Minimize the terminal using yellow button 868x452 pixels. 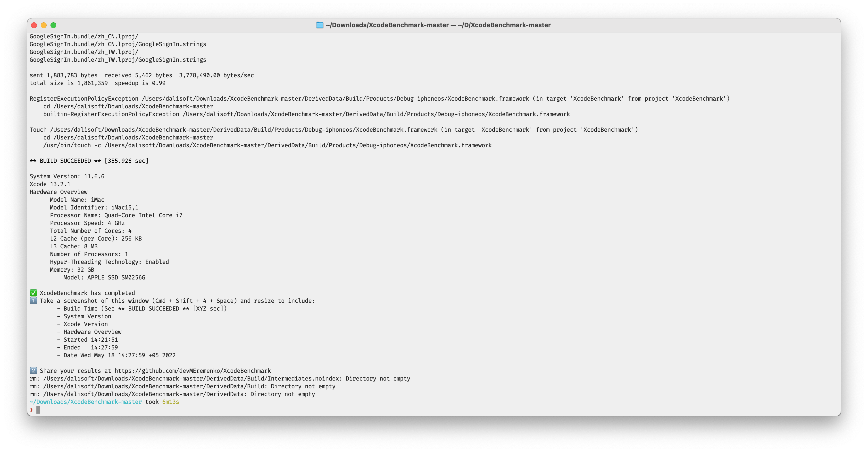(x=43, y=25)
